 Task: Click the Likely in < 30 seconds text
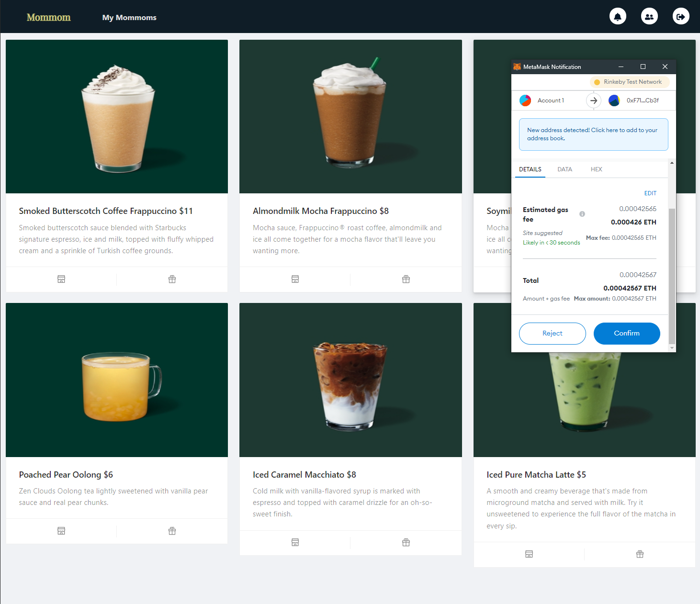(x=552, y=243)
